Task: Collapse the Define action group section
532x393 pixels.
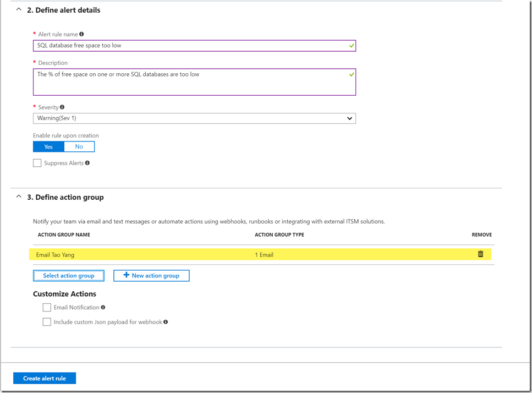Action: click(x=19, y=197)
